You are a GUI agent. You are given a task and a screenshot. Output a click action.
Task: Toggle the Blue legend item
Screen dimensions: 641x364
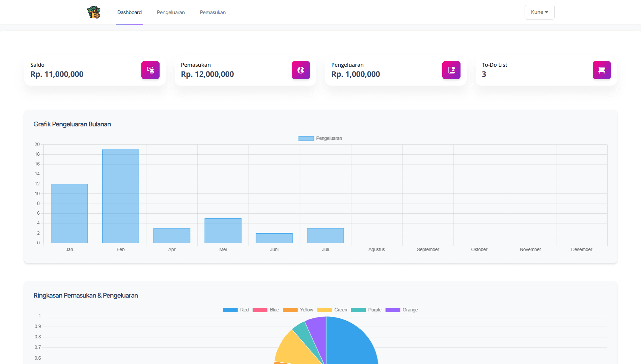266,310
